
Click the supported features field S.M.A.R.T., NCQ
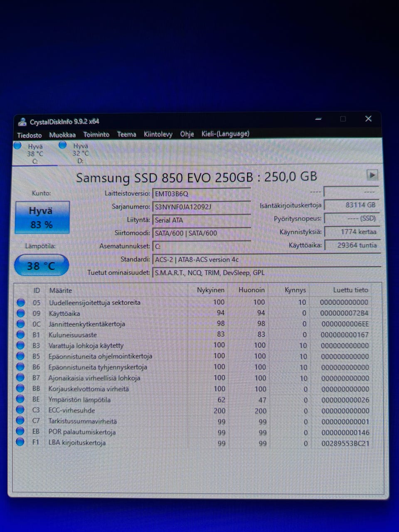(x=266, y=273)
